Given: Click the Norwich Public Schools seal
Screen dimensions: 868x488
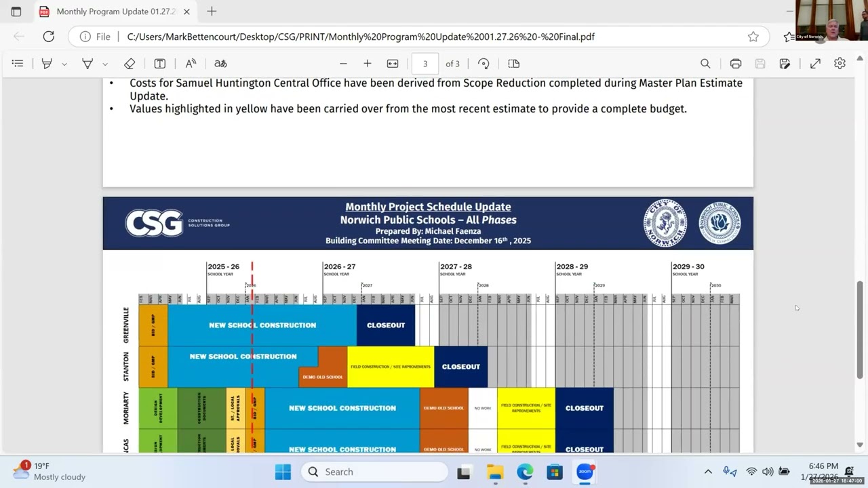Looking at the screenshot, I should pyautogui.click(x=720, y=223).
